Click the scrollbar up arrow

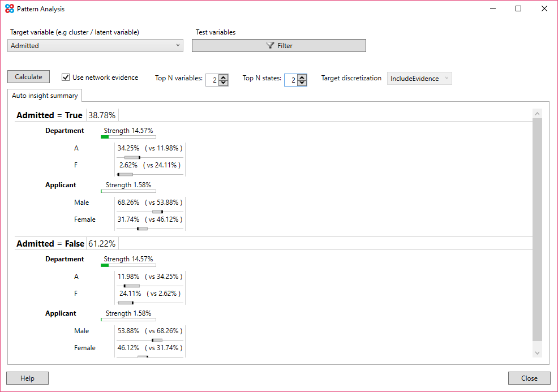click(x=537, y=113)
